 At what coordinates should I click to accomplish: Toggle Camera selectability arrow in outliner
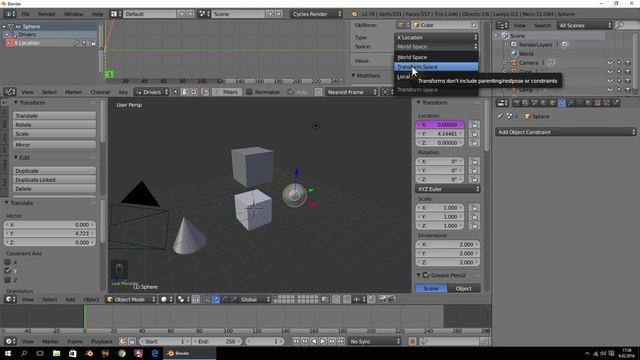tap(619, 62)
